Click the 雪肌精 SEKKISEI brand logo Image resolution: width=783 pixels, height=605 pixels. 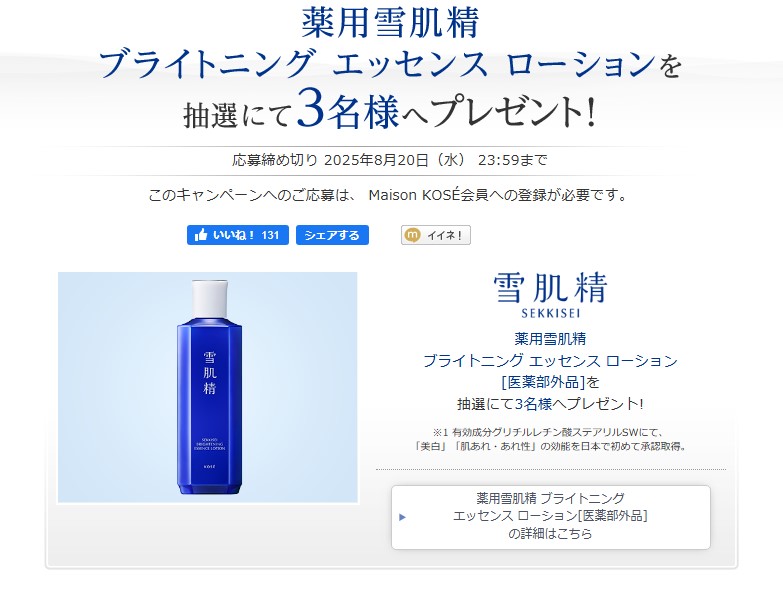[550, 295]
